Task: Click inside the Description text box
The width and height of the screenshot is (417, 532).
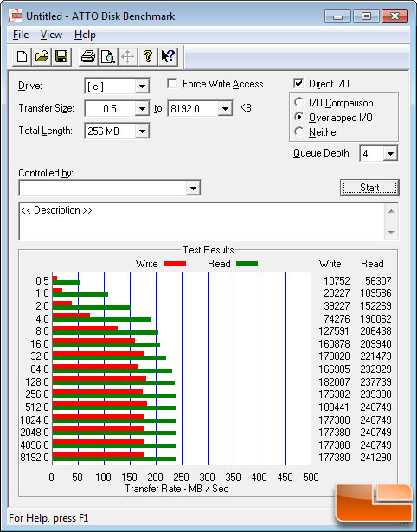Action: (x=202, y=221)
